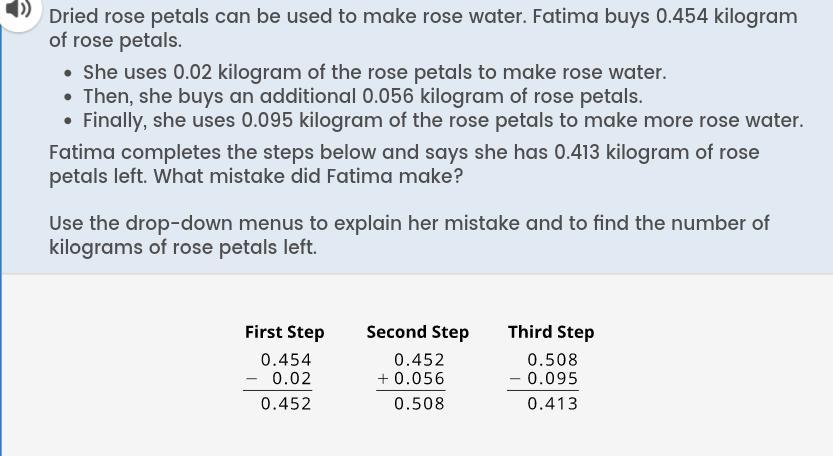Click the "− 0.095" subtraction line
The height and width of the screenshot is (456, 833).
point(543,379)
